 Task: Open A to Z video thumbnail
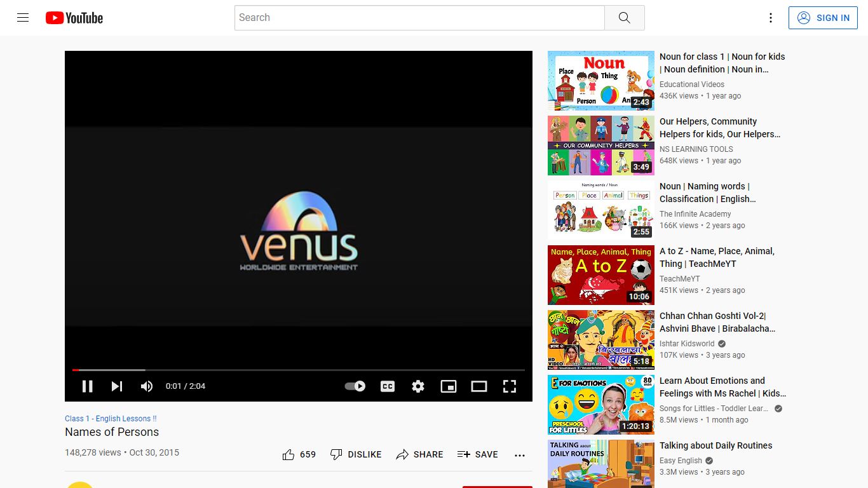601,275
